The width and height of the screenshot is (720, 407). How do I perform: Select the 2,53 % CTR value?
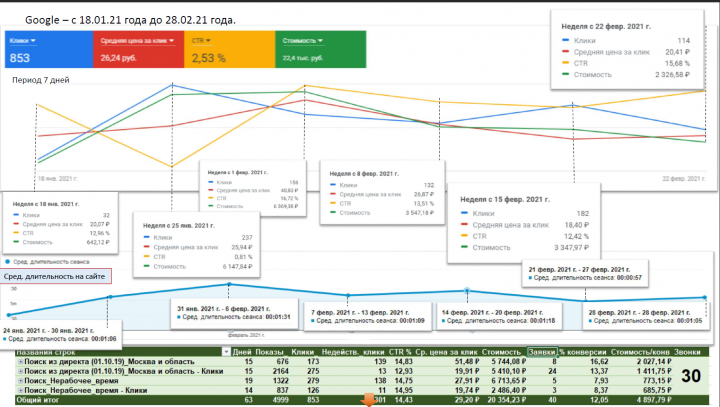[x=208, y=58]
